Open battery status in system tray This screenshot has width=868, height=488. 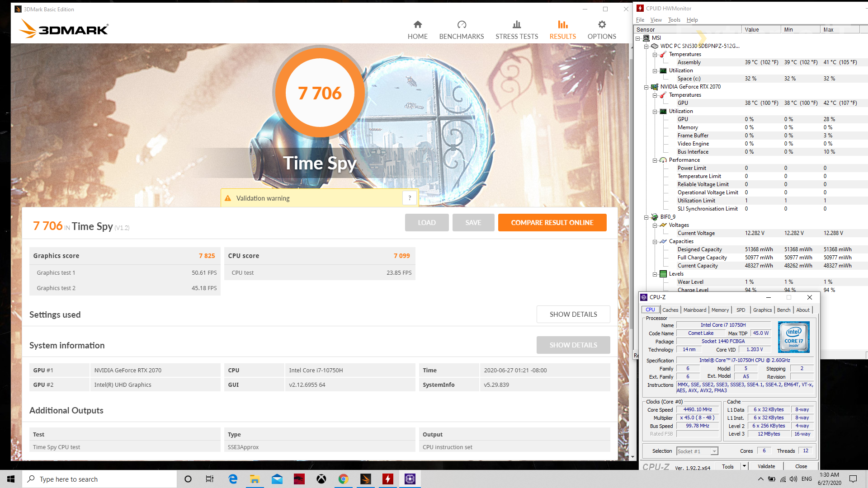pos(772,479)
